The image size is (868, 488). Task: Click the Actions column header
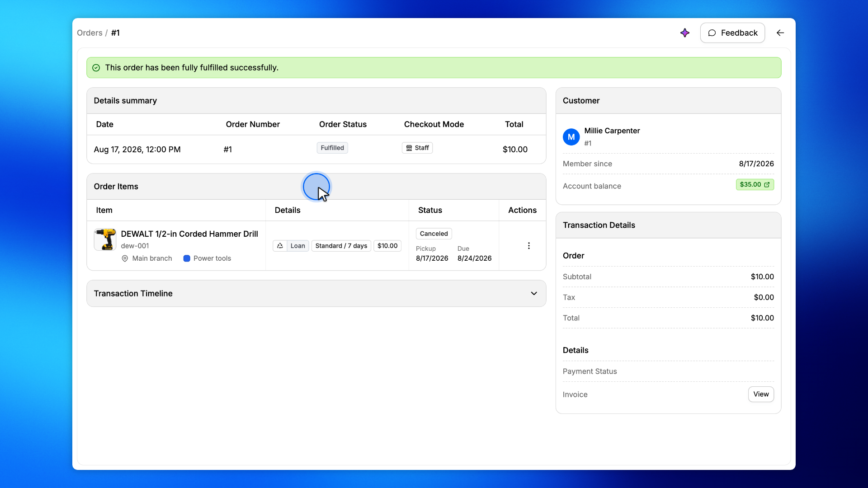(x=522, y=210)
